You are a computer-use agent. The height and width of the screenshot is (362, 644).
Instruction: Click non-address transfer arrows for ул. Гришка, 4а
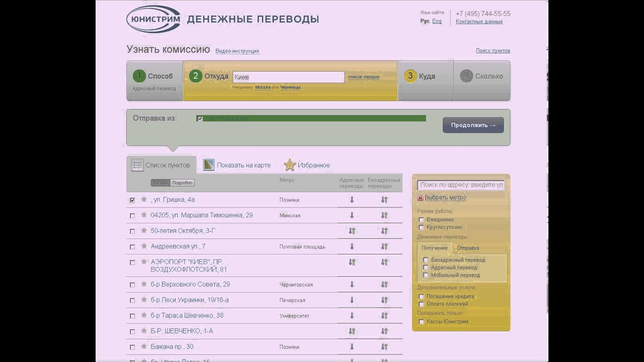coord(384,200)
